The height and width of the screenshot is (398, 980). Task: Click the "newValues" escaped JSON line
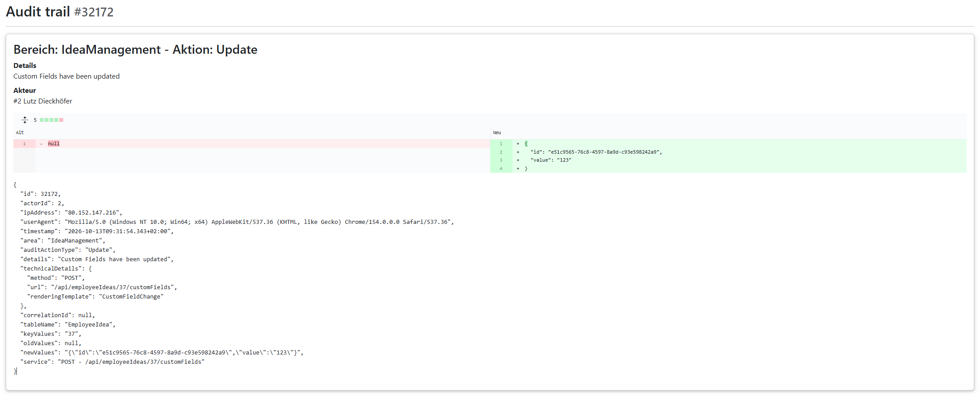[162, 353]
